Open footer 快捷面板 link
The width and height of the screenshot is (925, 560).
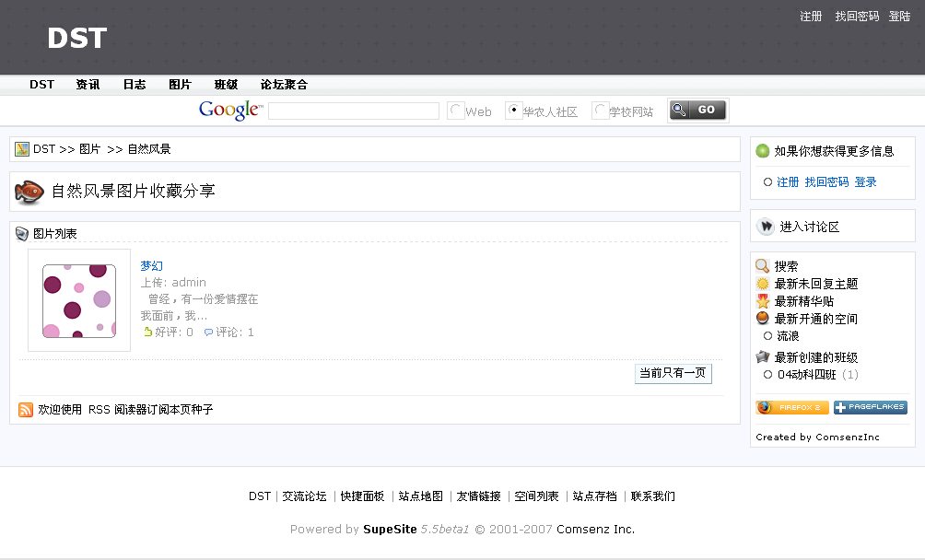pos(362,496)
